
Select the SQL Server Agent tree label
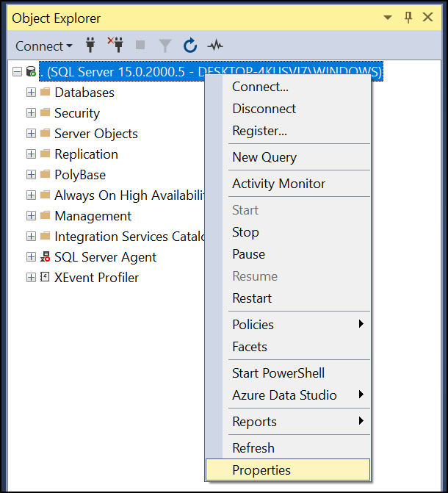pyautogui.click(x=105, y=257)
